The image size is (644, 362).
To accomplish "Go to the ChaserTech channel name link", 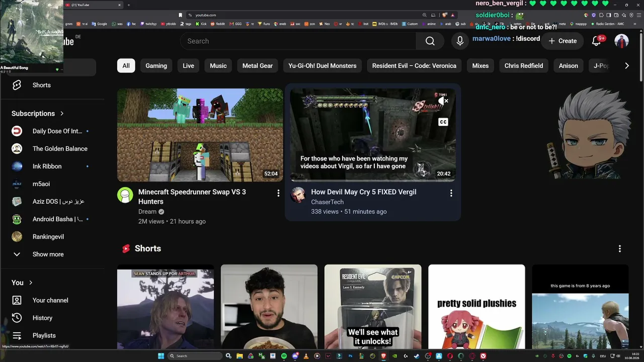I will point(328,202).
